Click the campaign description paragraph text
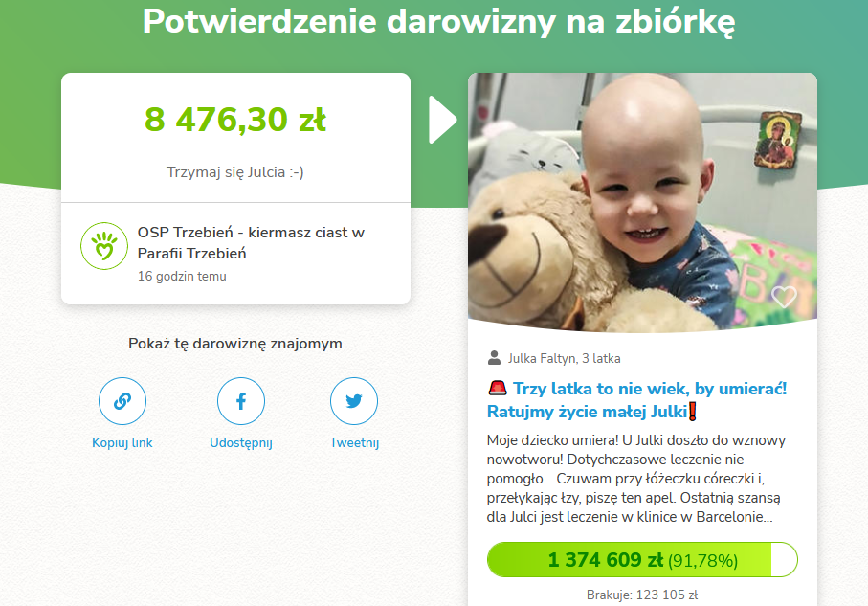 [x=636, y=479]
